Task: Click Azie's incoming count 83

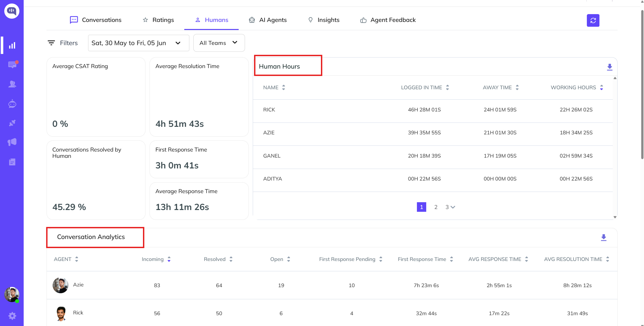Action: point(157,285)
